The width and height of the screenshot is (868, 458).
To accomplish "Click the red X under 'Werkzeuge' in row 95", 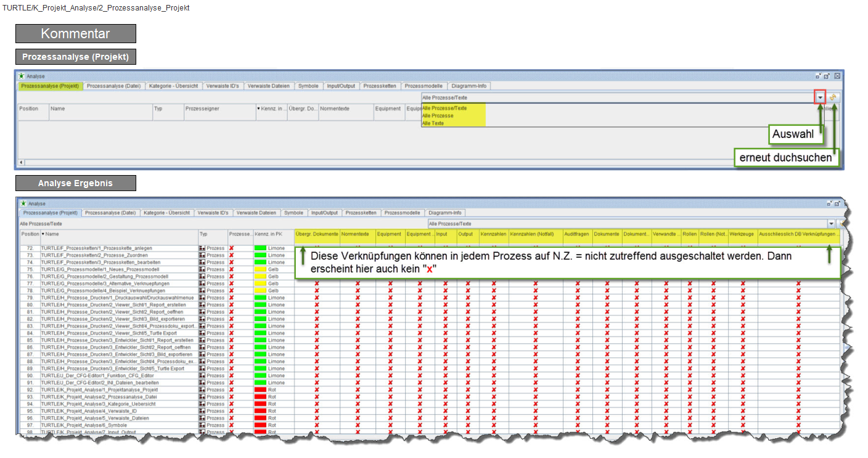I will click(x=743, y=411).
